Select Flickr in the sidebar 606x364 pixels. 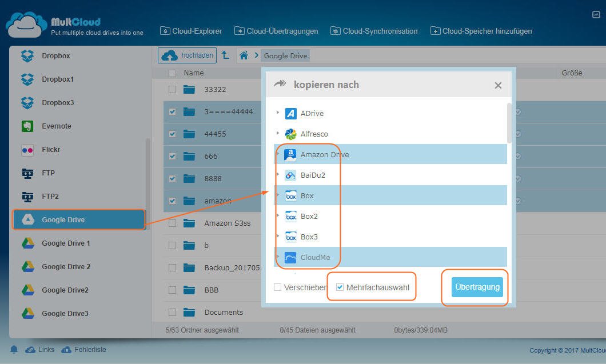[x=51, y=150]
